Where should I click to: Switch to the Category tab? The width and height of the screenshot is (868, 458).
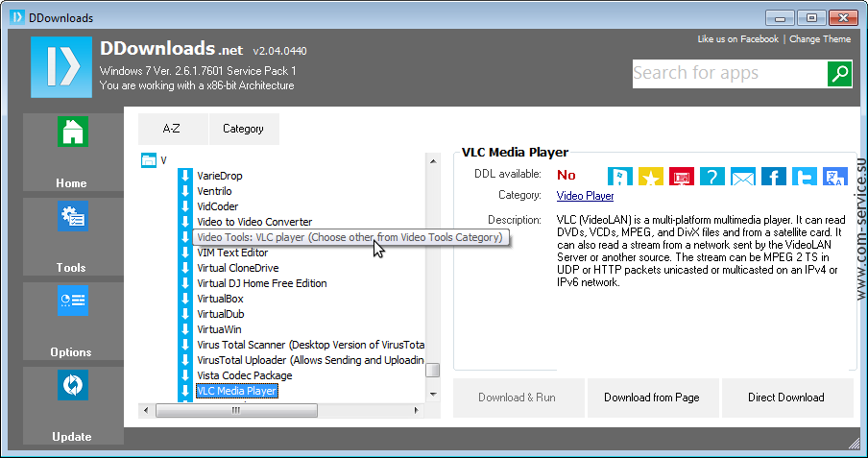(x=244, y=129)
